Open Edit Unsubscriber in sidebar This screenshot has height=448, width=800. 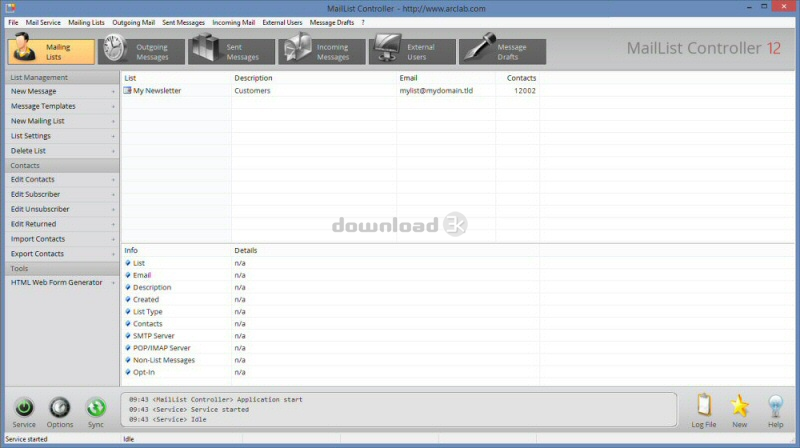(62, 209)
